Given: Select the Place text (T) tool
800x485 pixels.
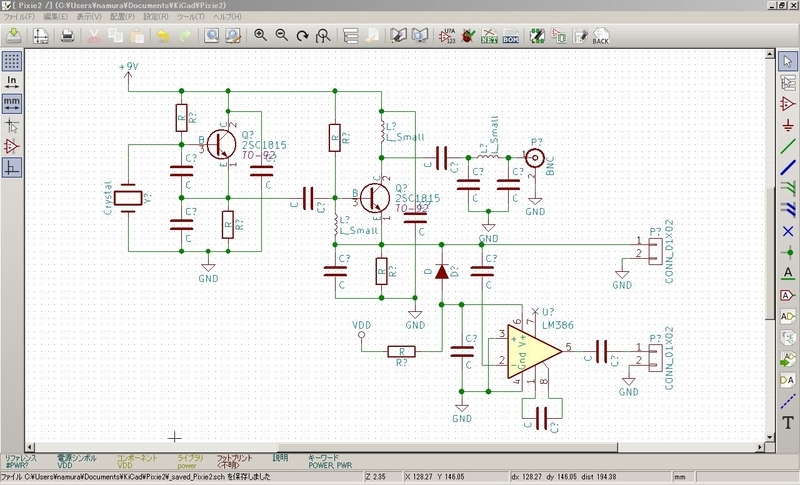Looking at the screenshot, I should [788, 423].
